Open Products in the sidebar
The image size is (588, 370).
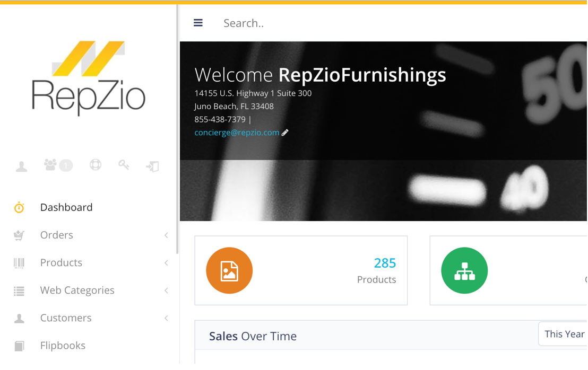point(61,263)
